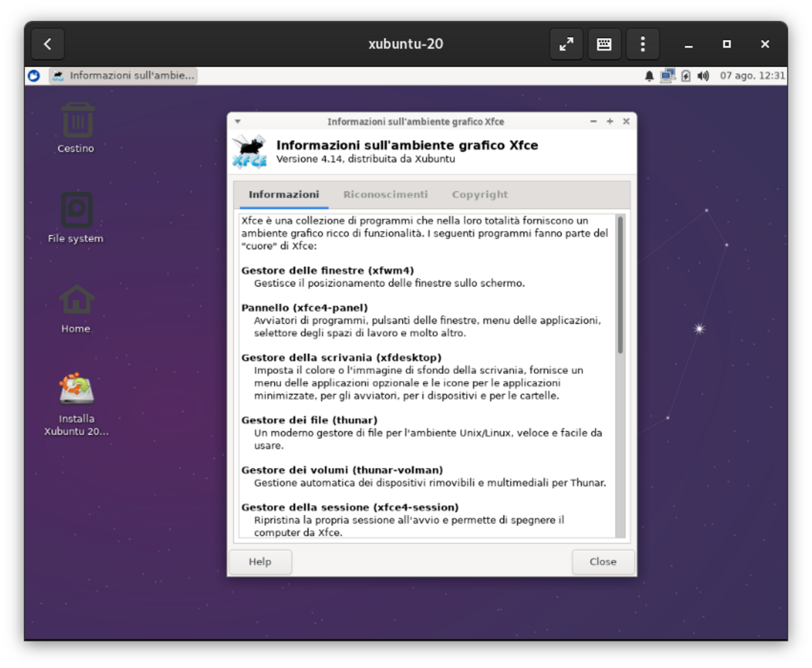Click the volume speaker icon in the tray
This screenshot has width=812, height=668.
[704, 75]
